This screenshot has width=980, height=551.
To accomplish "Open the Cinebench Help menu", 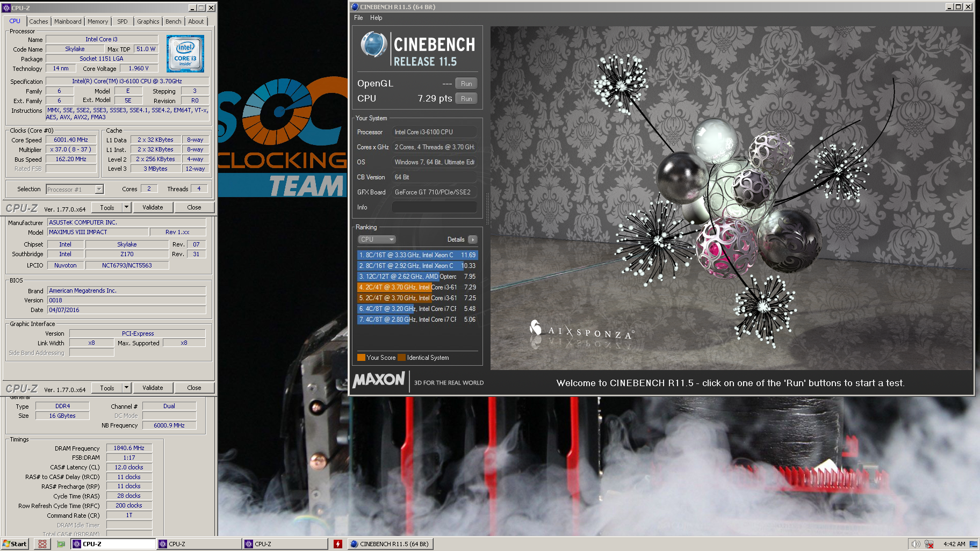I will pyautogui.click(x=376, y=18).
